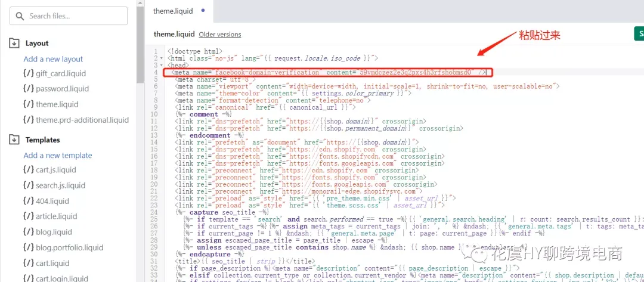Click the search magnifier icon
Viewport: 644px width, 282px height.
[20, 16]
